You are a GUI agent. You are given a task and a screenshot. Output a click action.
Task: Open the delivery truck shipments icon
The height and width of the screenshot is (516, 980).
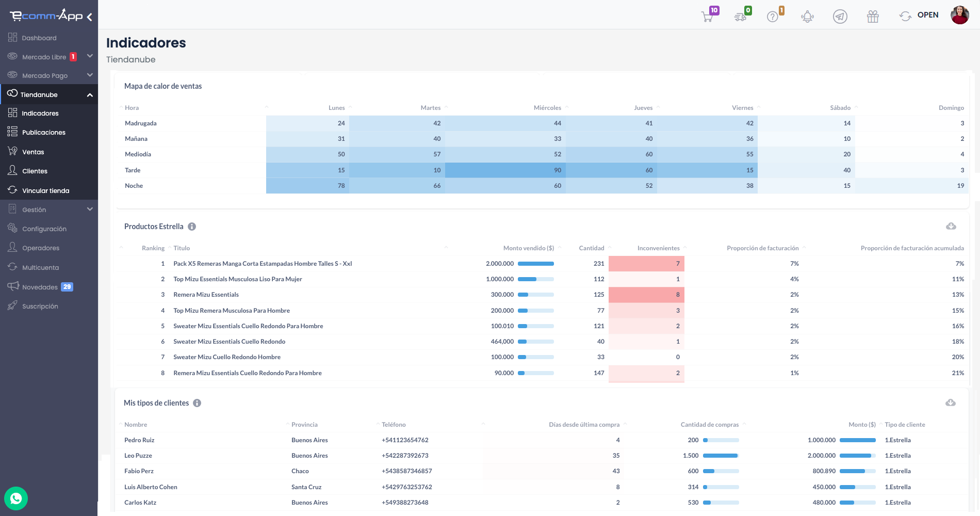pos(740,17)
